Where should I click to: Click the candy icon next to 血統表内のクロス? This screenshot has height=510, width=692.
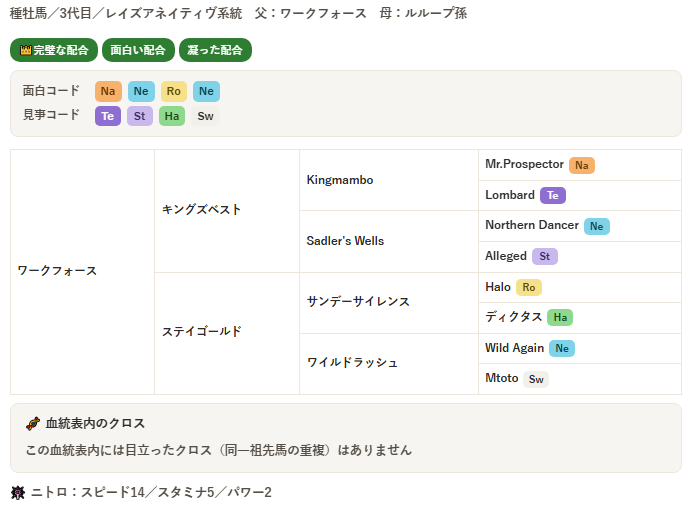coord(33,424)
